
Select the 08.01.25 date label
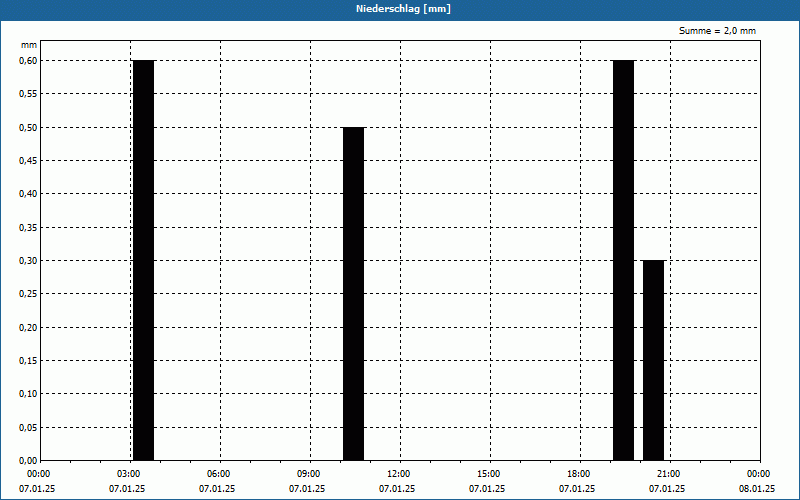[757, 489]
